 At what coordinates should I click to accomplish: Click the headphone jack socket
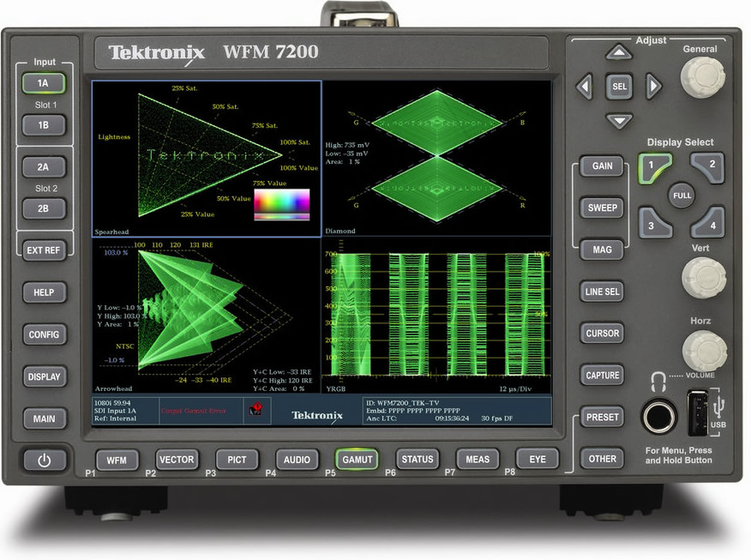pos(659,416)
